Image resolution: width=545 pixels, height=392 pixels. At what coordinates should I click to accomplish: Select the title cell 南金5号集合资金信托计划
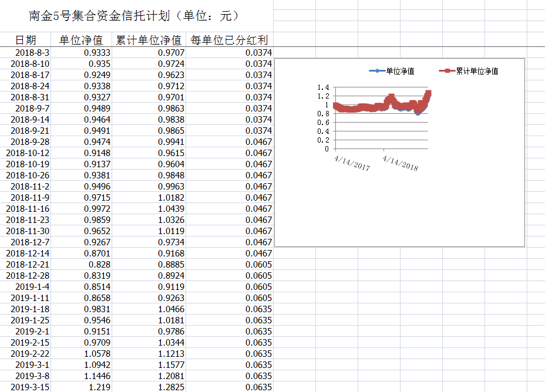point(136,16)
